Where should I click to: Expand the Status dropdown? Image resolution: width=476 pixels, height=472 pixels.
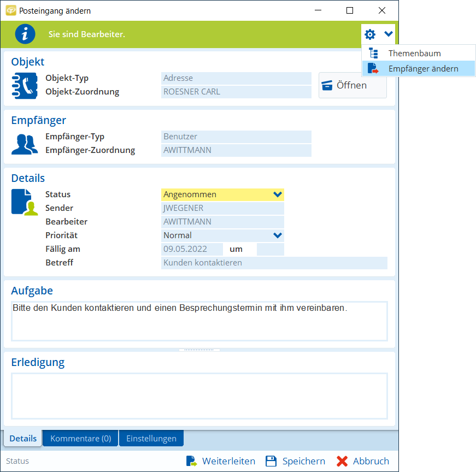pos(277,194)
